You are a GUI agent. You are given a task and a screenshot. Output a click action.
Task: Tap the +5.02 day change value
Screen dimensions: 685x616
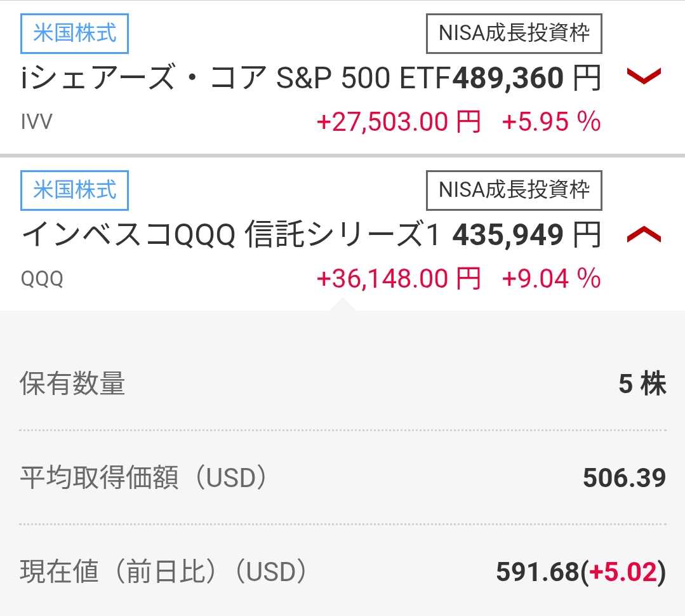[623, 573]
